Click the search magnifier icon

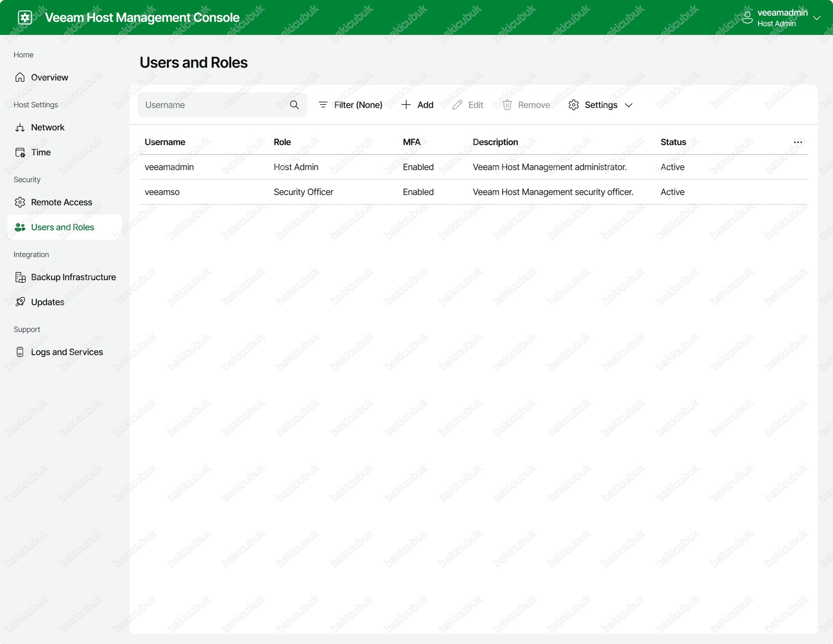coord(294,105)
